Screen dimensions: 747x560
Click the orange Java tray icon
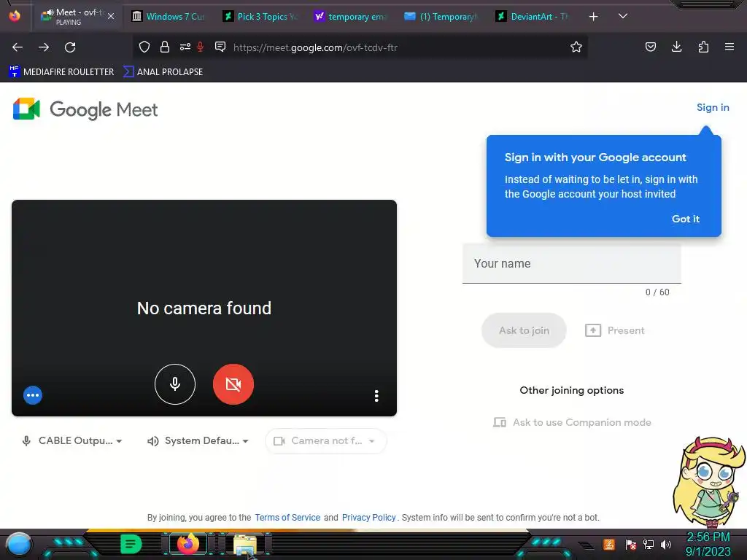tap(609, 544)
